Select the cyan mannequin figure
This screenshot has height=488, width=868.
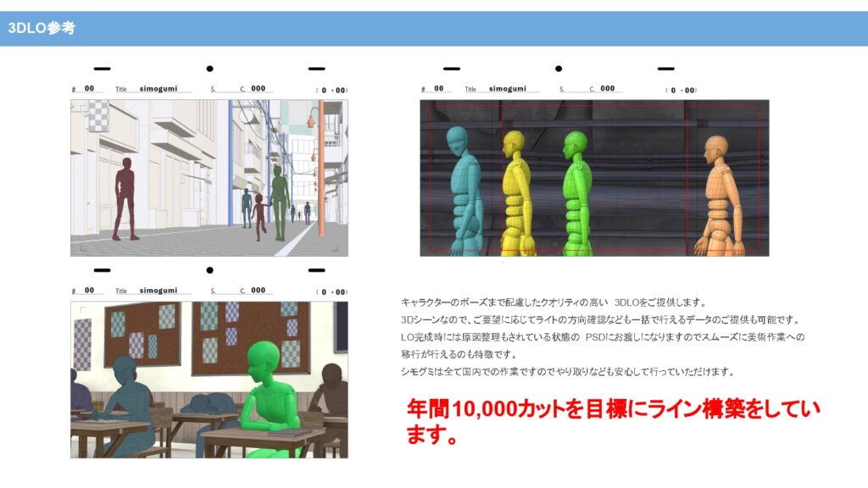coord(464,188)
